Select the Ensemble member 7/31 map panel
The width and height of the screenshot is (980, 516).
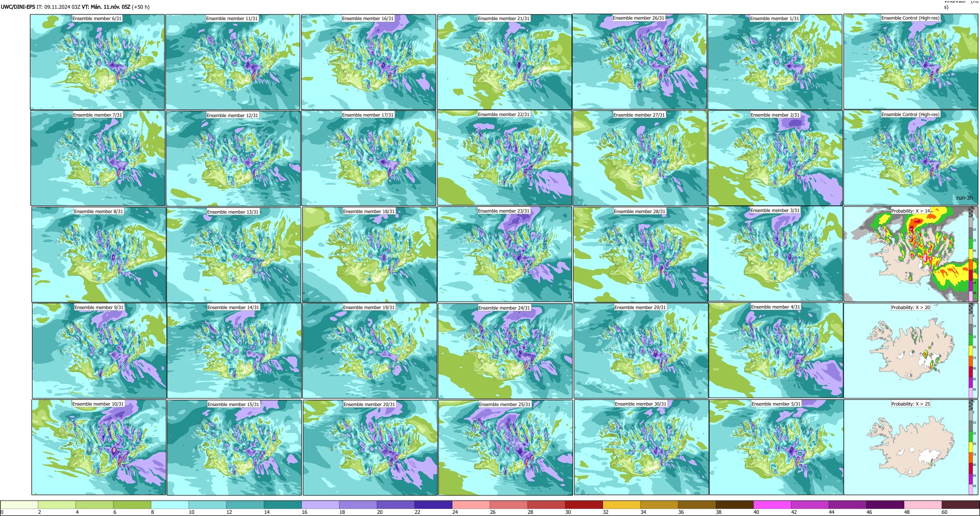tap(98, 158)
